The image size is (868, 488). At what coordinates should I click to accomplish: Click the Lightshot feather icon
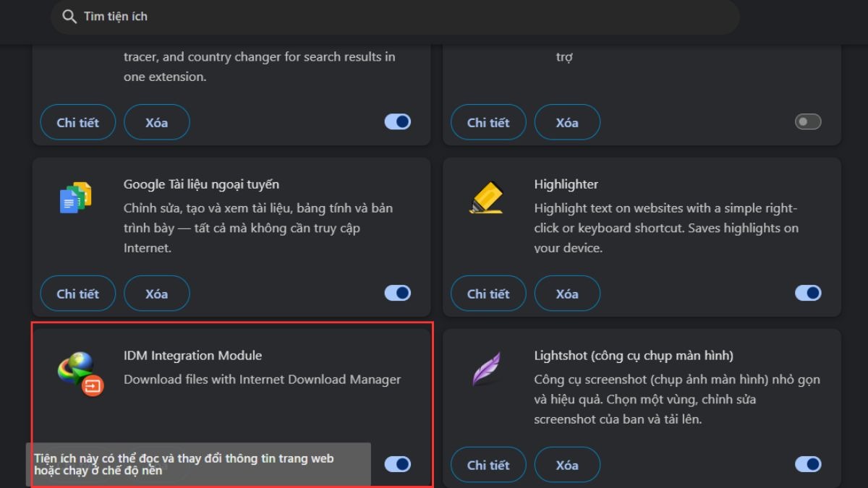pyautogui.click(x=486, y=369)
